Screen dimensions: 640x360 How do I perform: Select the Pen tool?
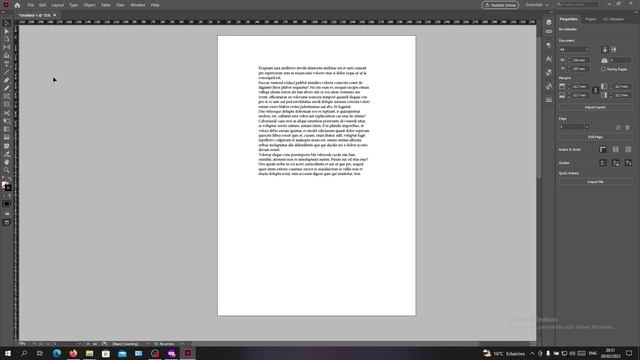point(7,80)
